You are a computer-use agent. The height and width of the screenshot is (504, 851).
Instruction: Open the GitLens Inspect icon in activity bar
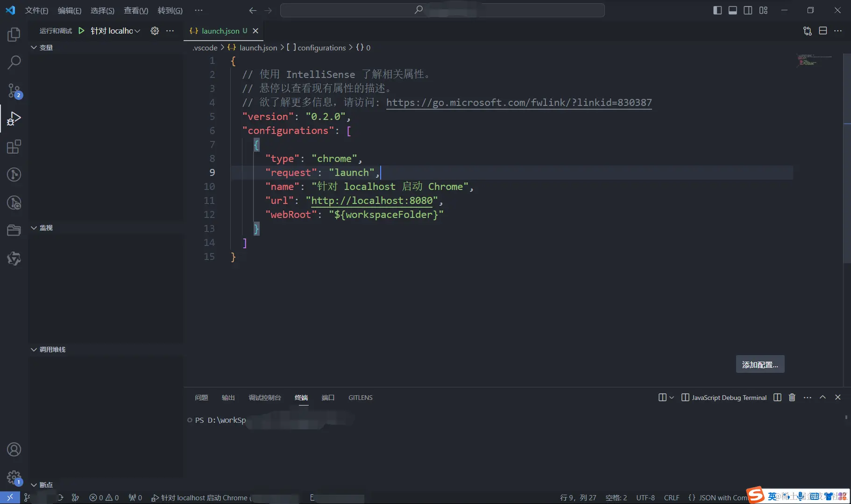coord(14,203)
